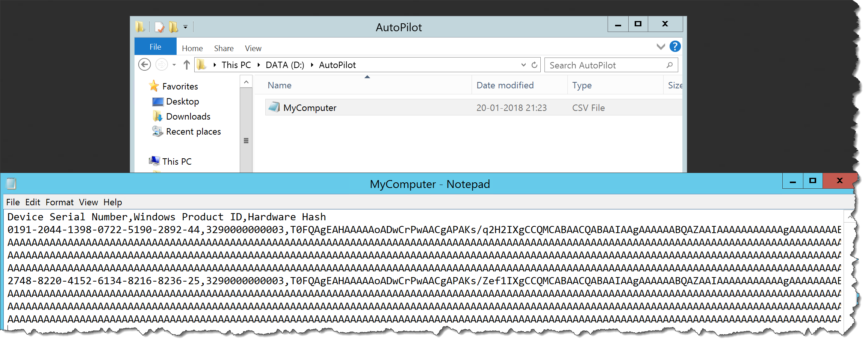Click the Back navigation arrow

pos(144,65)
